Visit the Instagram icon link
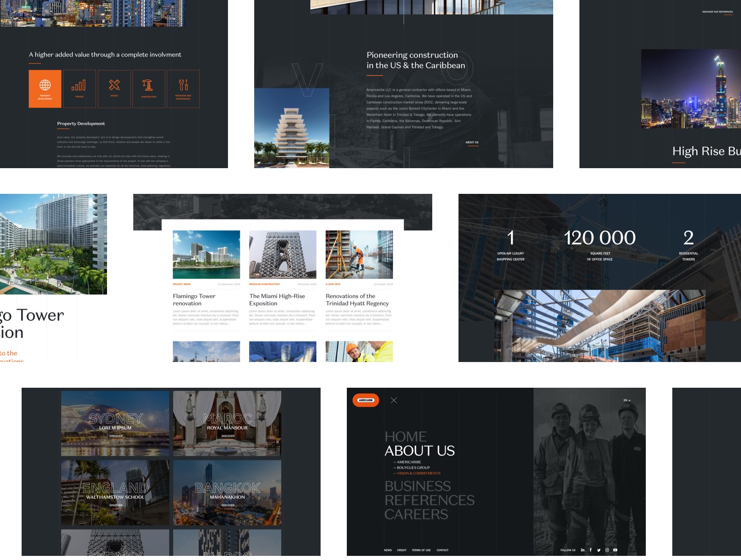Image resolution: width=741 pixels, height=560 pixels. point(607,550)
